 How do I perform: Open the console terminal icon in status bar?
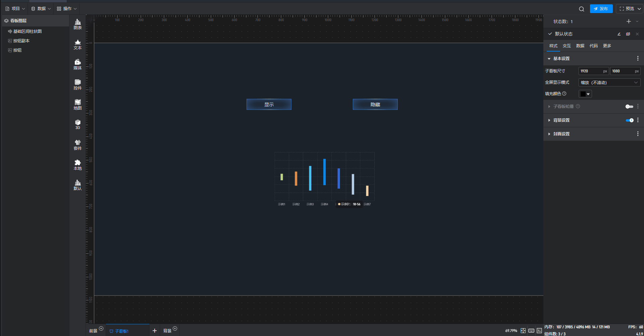pyautogui.click(x=539, y=331)
